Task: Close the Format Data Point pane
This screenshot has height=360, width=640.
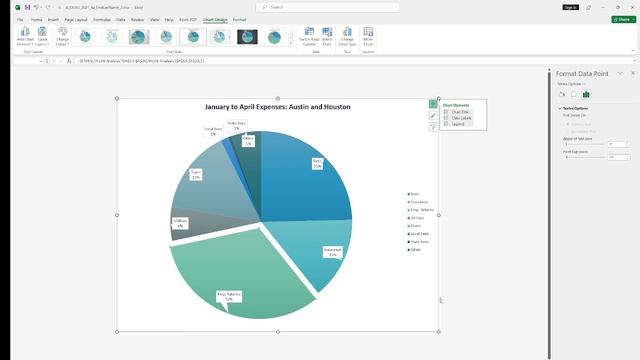Action: (633, 73)
